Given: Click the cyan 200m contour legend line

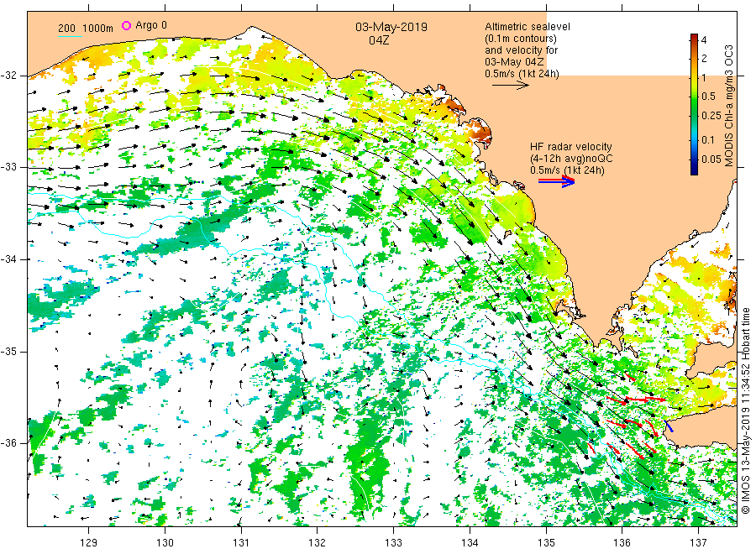Looking at the screenshot, I should pyautogui.click(x=70, y=36).
